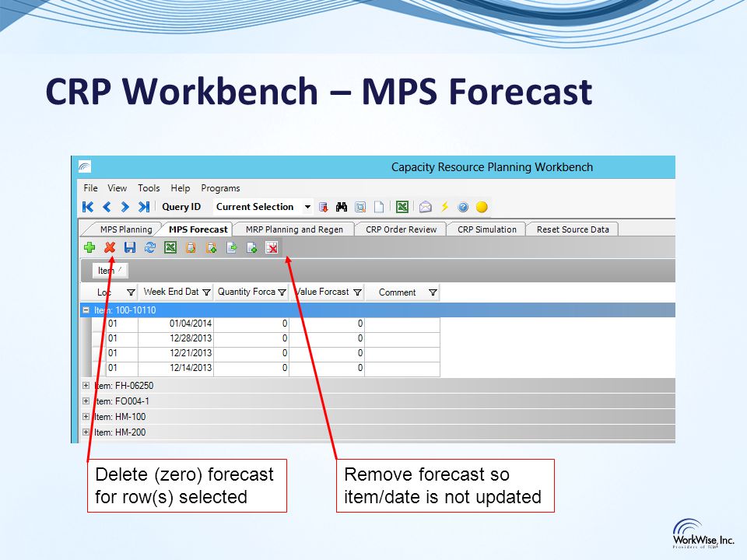The height and width of the screenshot is (560, 747).
Task: Open the binoculars search icon
Action: pyautogui.click(x=342, y=207)
